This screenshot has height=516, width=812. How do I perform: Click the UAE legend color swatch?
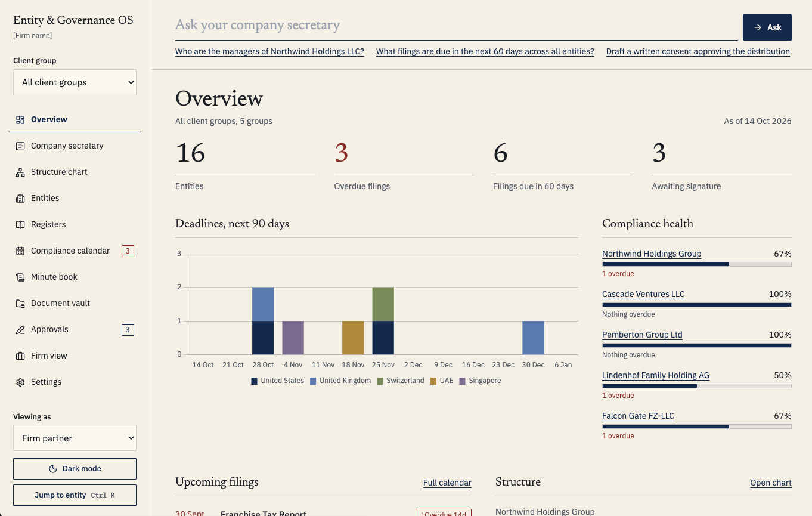pos(433,381)
